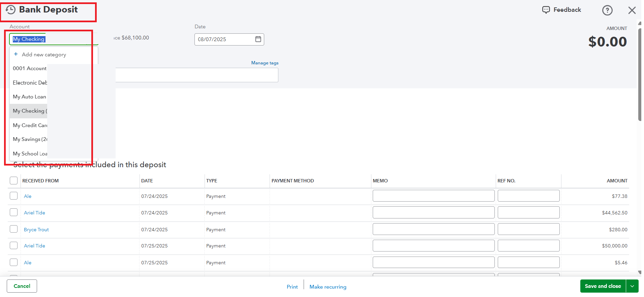Viewport: 644px width, 297px height.
Task: Choose My Savings from account list
Action: pos(30,139)
